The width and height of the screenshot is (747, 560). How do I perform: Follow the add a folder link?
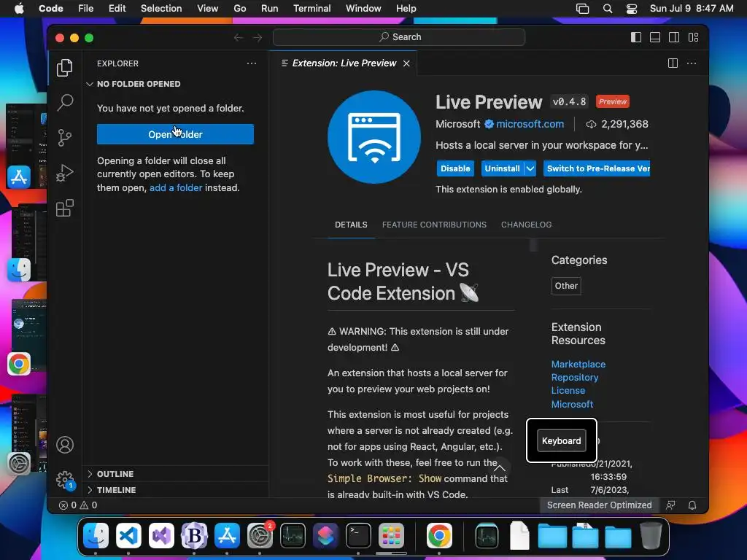click(x=176, y=187)
